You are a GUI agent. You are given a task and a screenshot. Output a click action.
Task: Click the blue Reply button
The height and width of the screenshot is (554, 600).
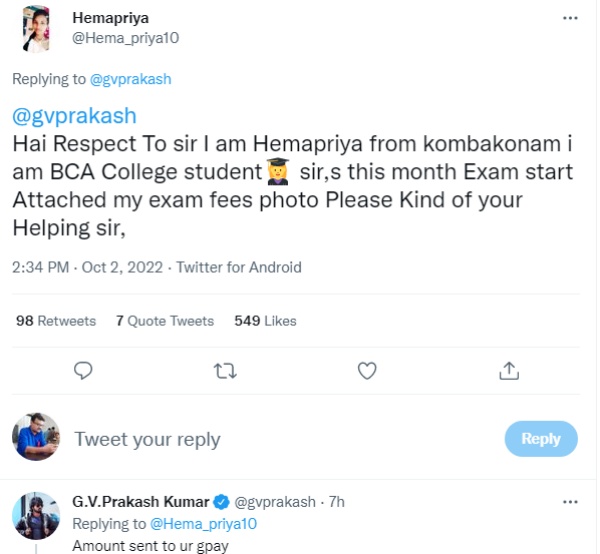coord(541,438)
